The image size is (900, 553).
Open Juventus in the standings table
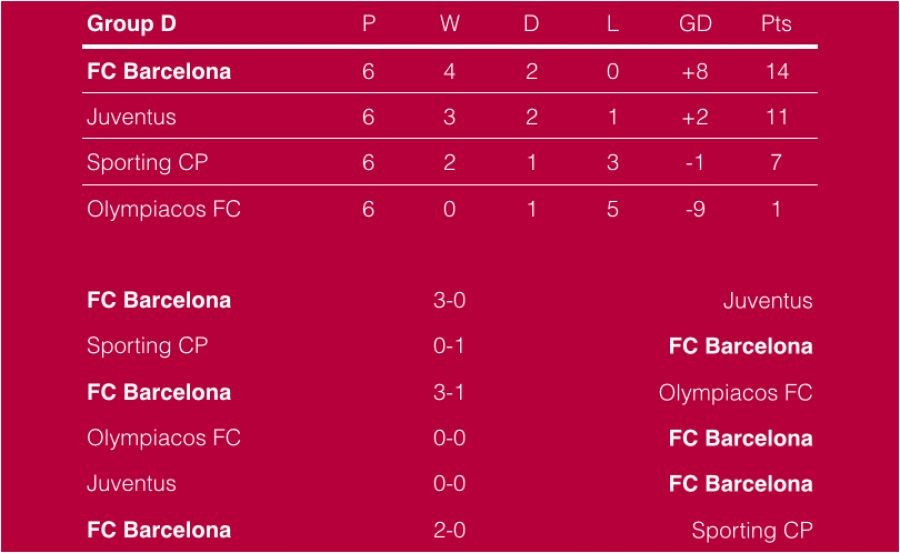131,117
